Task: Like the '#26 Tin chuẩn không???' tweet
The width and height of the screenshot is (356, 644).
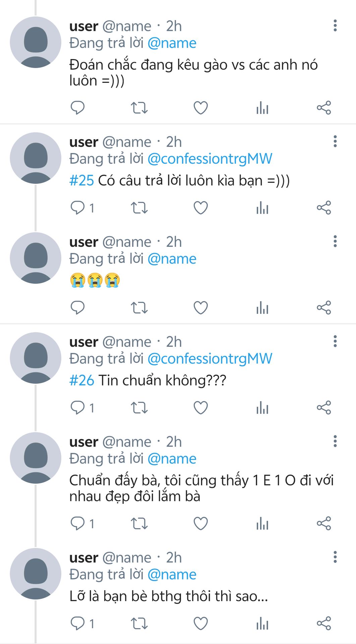Action: (201, 408)
